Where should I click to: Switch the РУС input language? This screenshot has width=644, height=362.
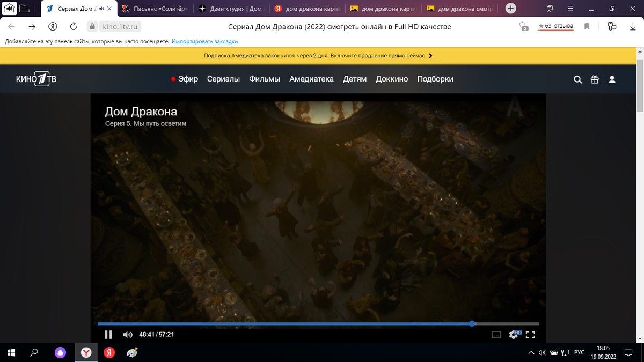point(580,352)
